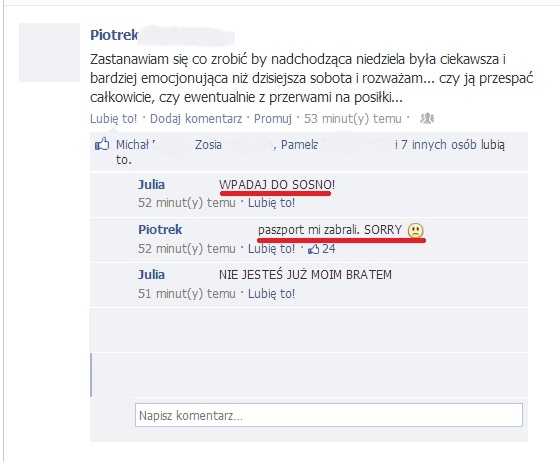The width and height of the screenshot is (560, 462).
Task: Click Piotrek's profile picture thumbnail
Action: point(49,52)
